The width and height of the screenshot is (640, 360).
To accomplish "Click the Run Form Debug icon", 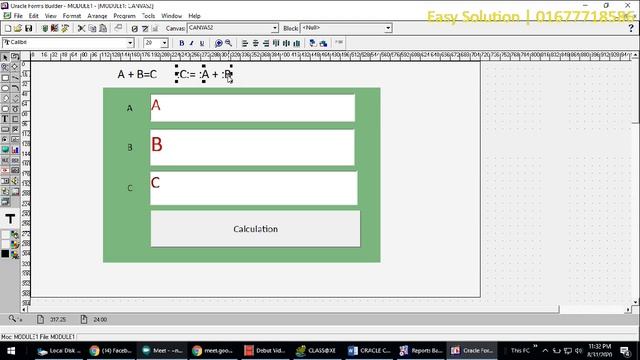I will tap(54, 28).
